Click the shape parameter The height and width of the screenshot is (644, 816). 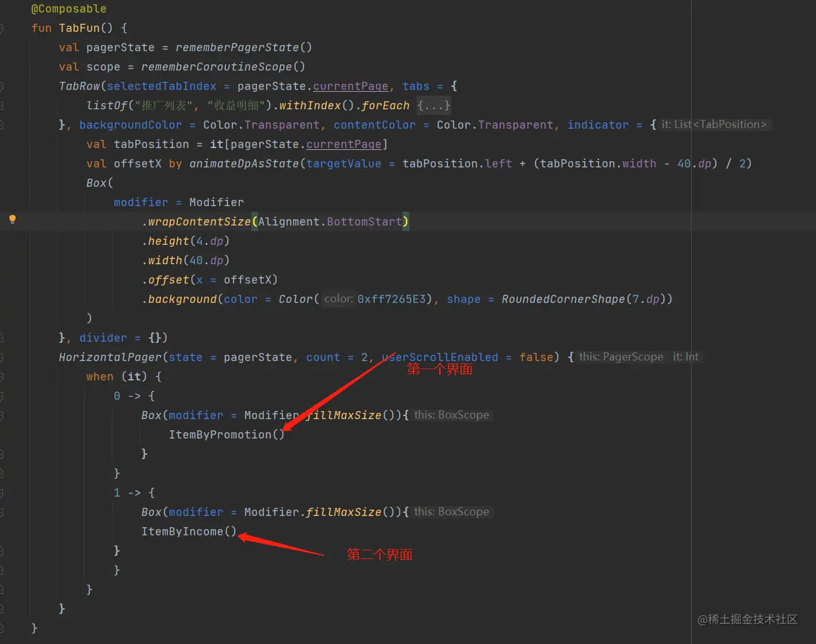(464, 299)
